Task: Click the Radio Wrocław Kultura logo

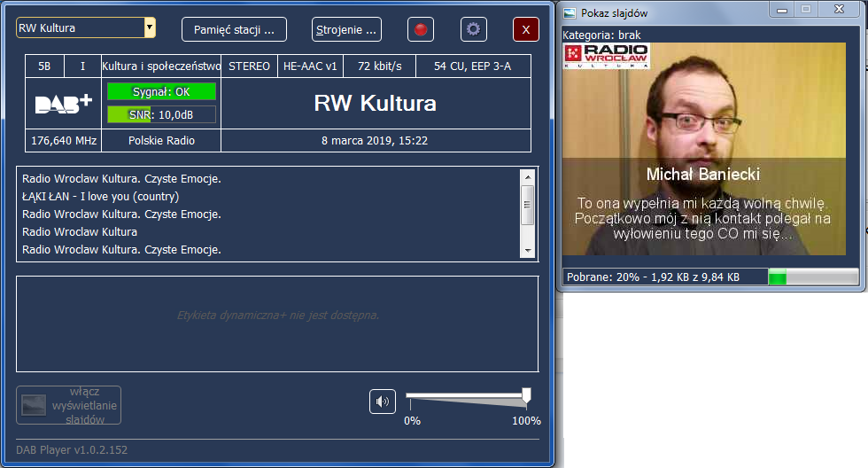Action: (x=607, y=57)
